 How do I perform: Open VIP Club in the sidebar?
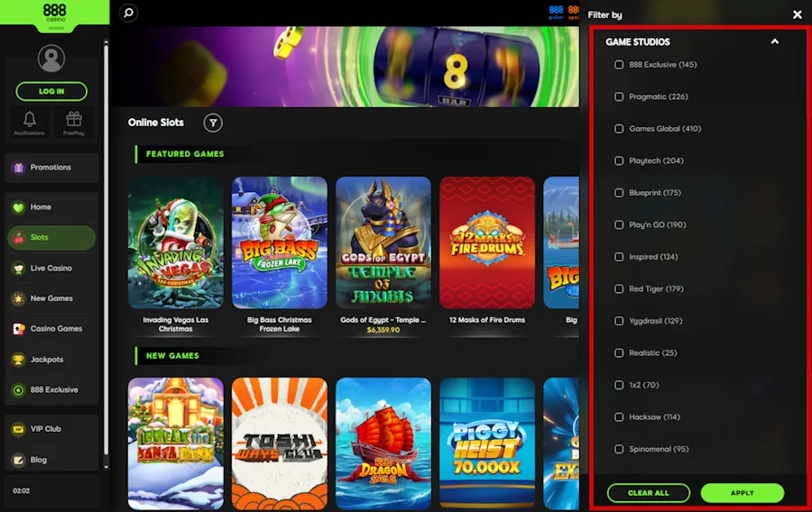point(51,429)
